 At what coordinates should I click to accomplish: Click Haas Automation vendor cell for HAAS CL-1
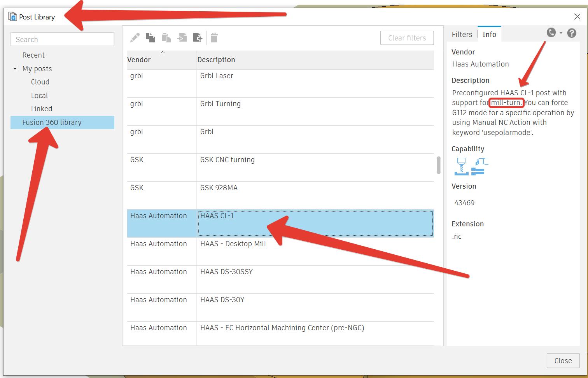[162, 223]
